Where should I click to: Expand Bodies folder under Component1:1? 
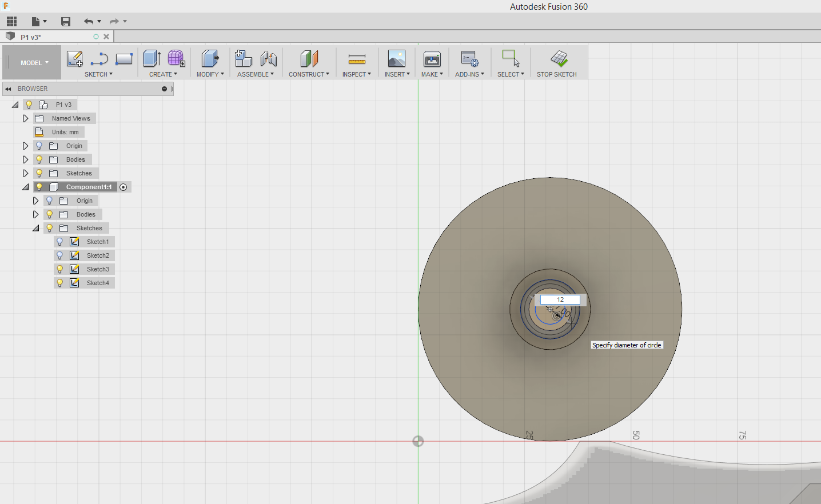[35, 214]
